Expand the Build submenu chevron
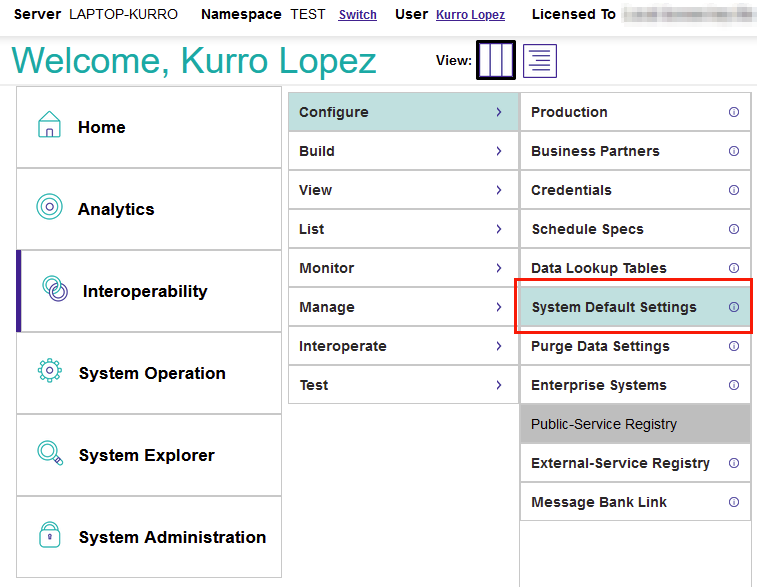The height and width of the screenshot is (587, 757). [498, 151]
